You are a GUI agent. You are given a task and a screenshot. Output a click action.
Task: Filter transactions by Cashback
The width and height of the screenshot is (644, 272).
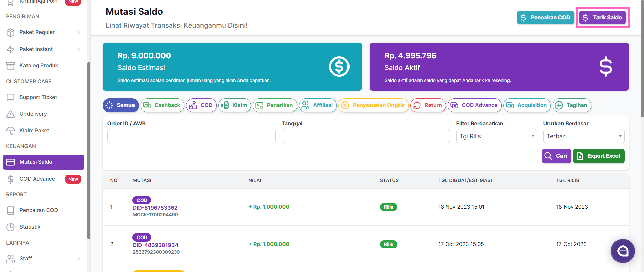162,105
